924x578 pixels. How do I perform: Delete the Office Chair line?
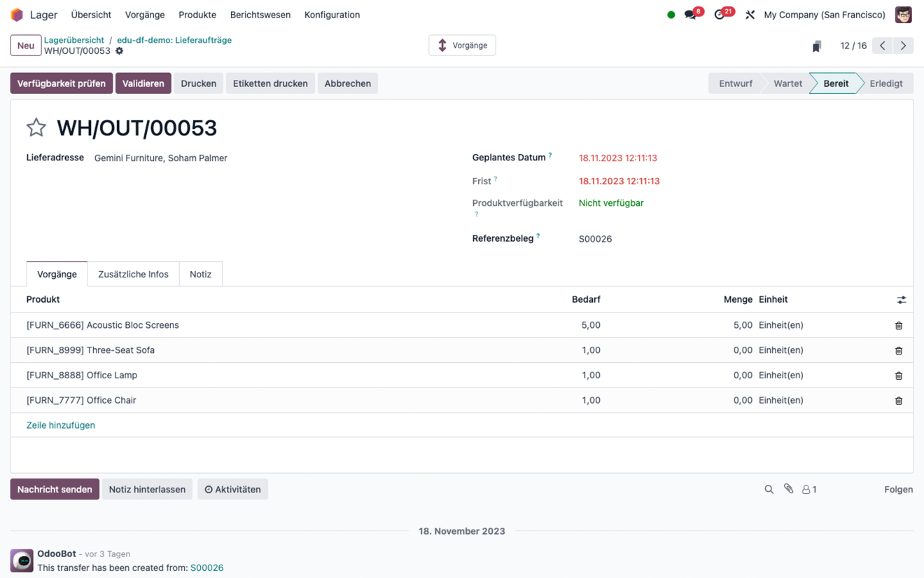(x=899, y=401)
